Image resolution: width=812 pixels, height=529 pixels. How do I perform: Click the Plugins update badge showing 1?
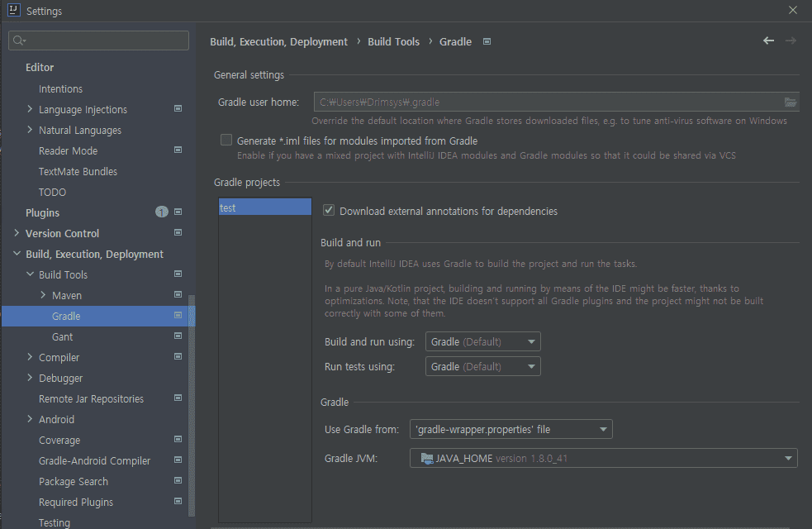pyautogui.click(x=162, y=212)
